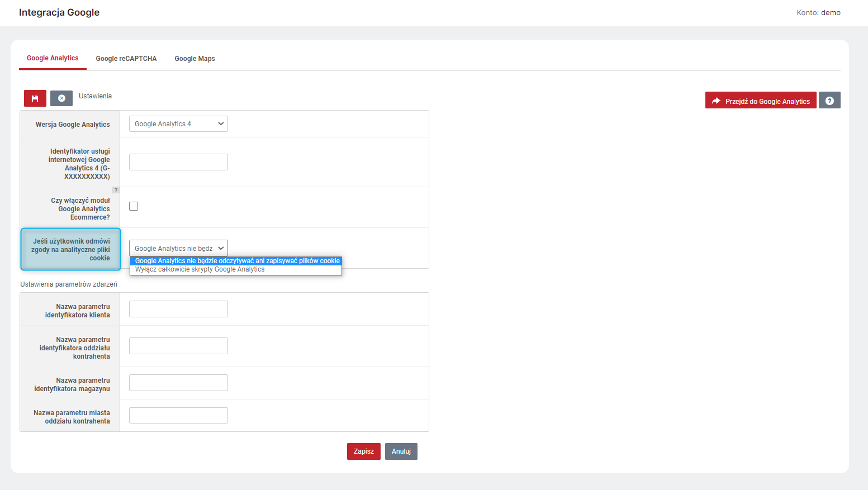The height and width of the screenshot is (490, 868).
Task: Focus the Google Analytics 4 identifier field
Action: coord(178,162)
